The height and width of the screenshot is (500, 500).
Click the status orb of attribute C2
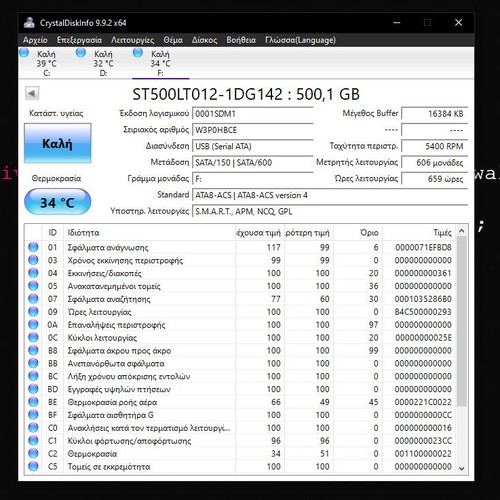point(33,453)
